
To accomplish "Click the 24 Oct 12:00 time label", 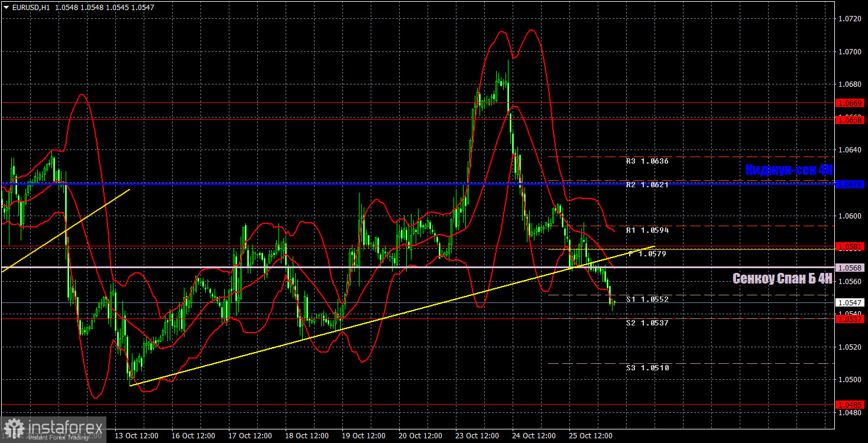I will (x=534, y=436).
